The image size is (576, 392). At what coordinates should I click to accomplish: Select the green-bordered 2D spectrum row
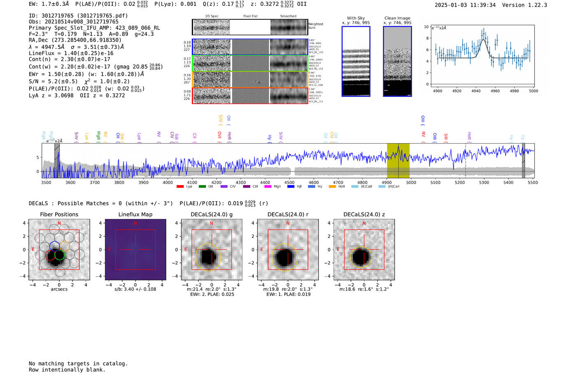click(250, 63)
